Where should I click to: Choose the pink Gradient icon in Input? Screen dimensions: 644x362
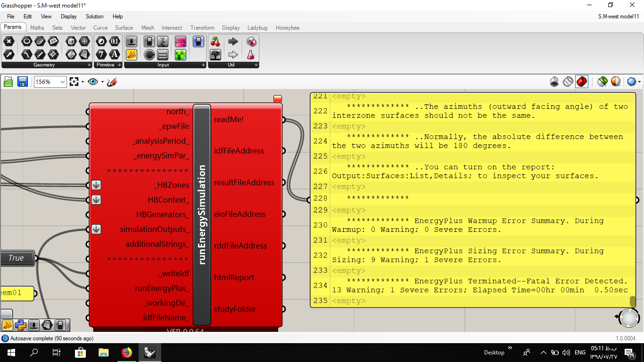coord(181,41)
